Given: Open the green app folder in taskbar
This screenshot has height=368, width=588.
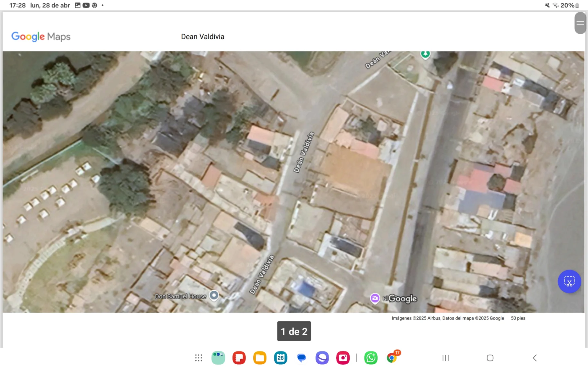Looking at the screenshot, I should (x=218, y=358).
